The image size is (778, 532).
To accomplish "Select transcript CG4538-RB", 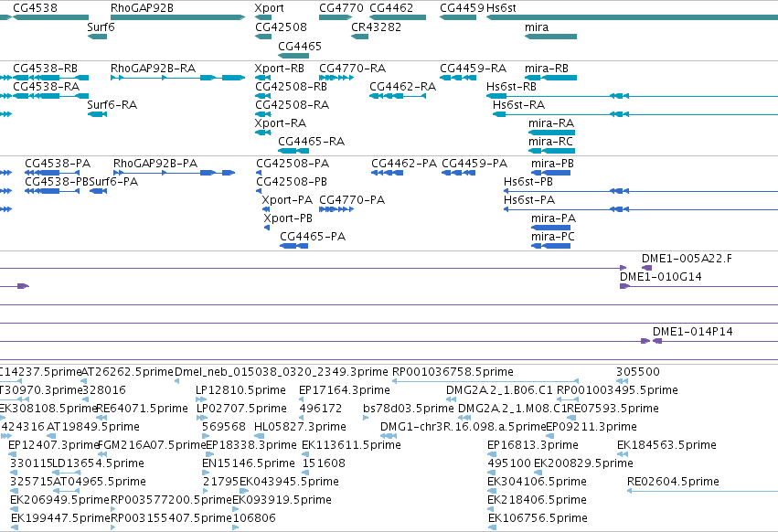I will [x=51, y=78].
